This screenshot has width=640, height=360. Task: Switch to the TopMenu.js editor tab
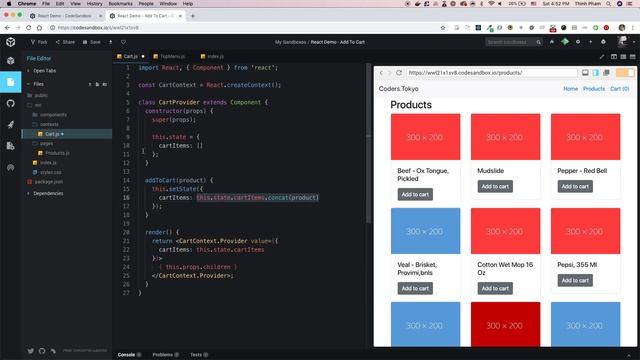169,56
